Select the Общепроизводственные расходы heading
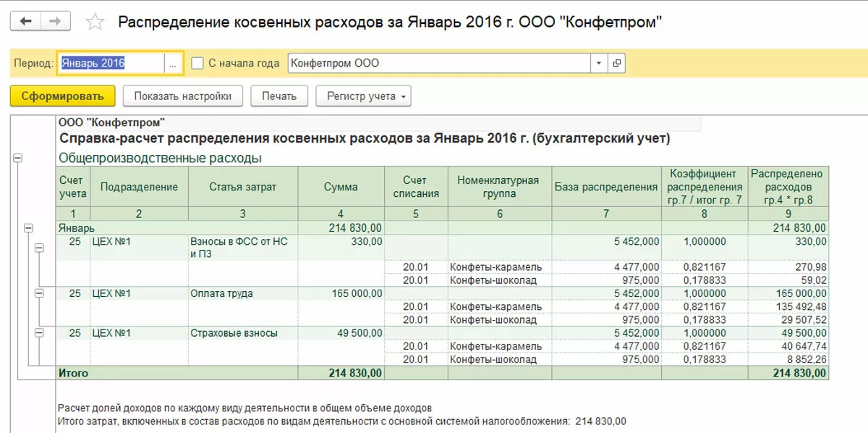 coord(160,158)
